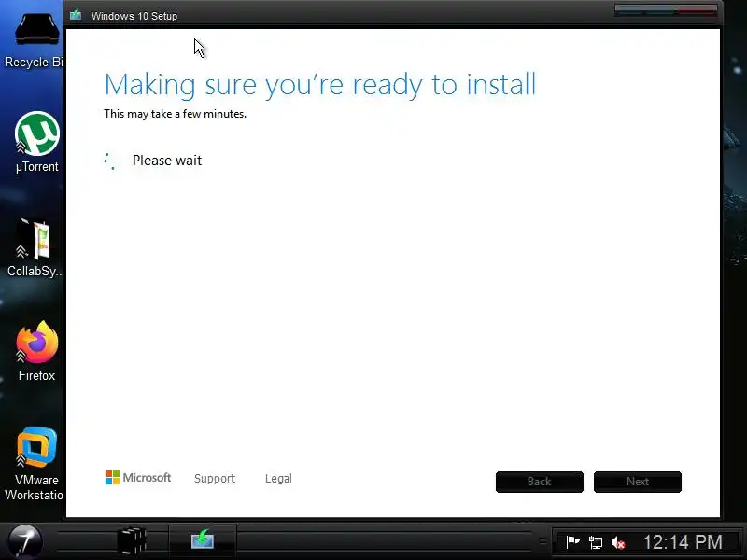Click the Next button in Setup
The height and width of the screenshot is (560, 747).
pos(638,482)
